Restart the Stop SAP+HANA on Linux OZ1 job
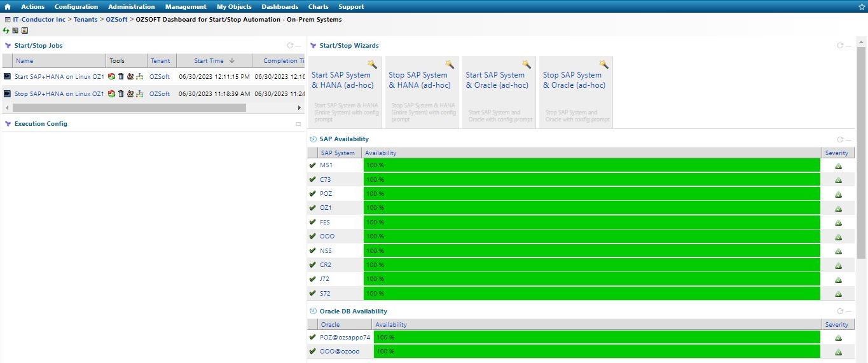 click(112, 93)
